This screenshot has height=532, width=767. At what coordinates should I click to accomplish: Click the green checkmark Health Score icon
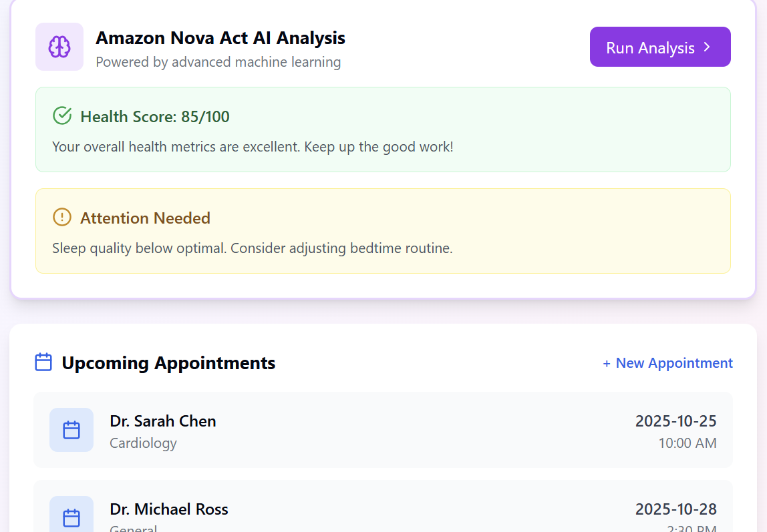62,116
